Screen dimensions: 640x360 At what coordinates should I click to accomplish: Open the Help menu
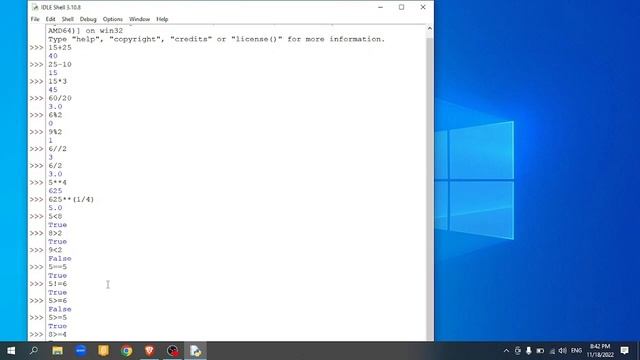point(162,19)
